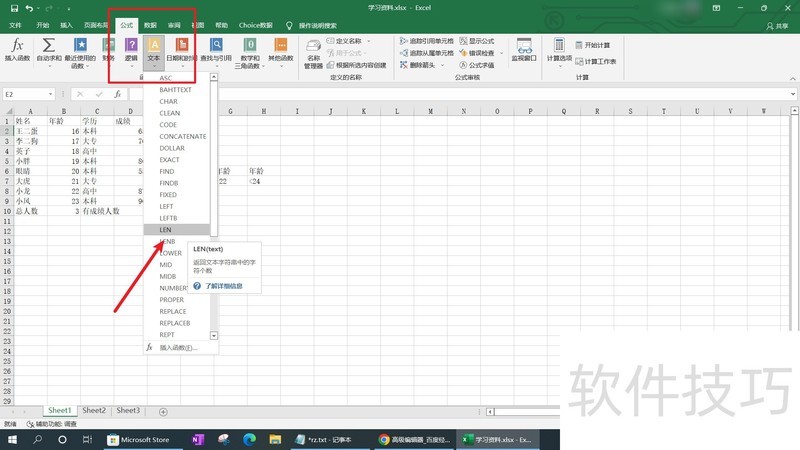The height and width of the screenshot is (450, 800).
Task: Open Tell Me search lightbulb
Action: (x=289, y=25)
